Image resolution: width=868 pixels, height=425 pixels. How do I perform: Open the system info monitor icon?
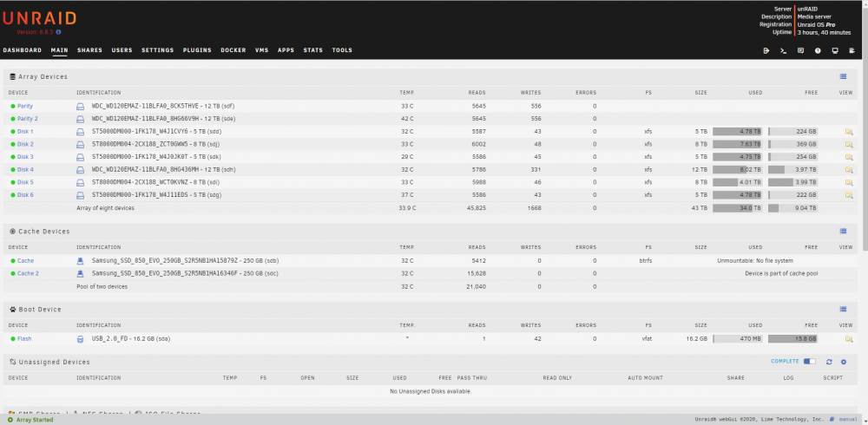tap(835, 50)
